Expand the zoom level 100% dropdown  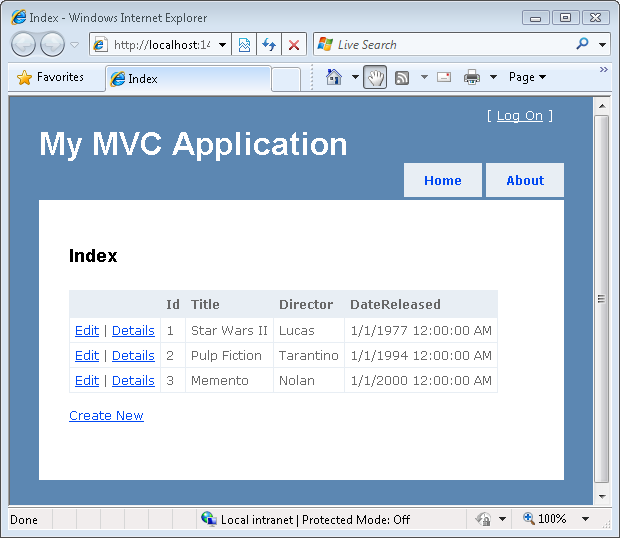(x=586, y=519)
